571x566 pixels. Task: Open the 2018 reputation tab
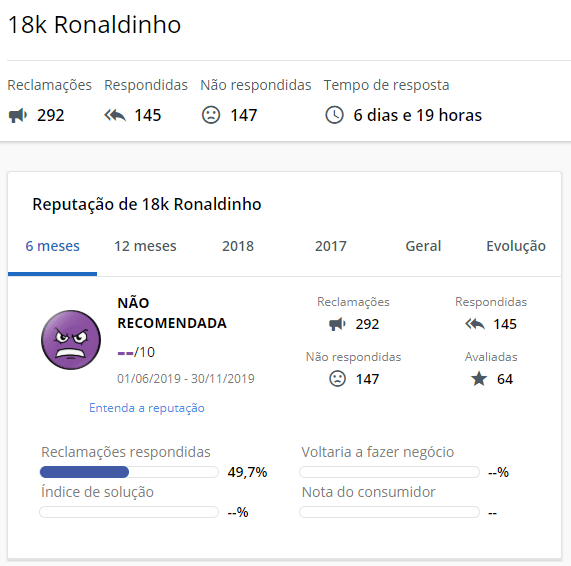238,246
